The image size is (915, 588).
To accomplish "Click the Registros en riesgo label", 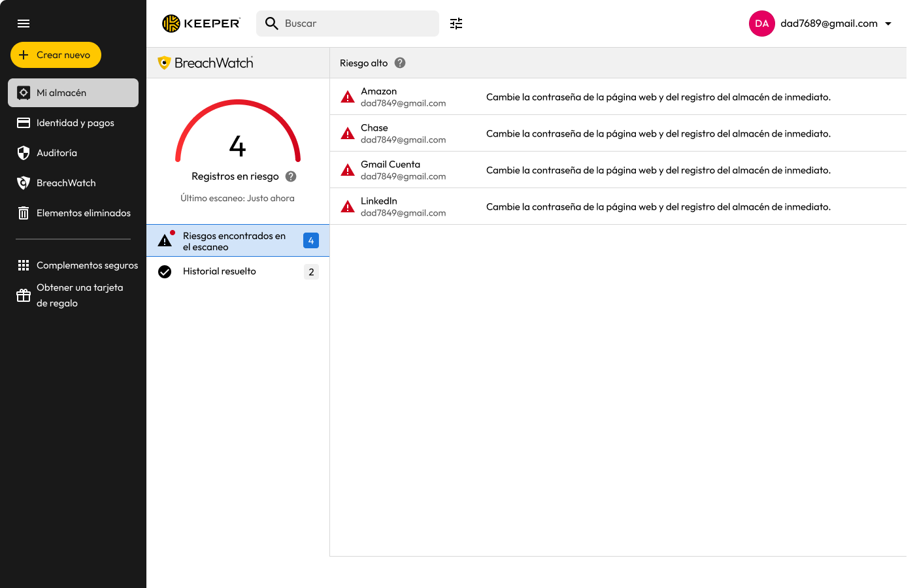I will [235, 176].
